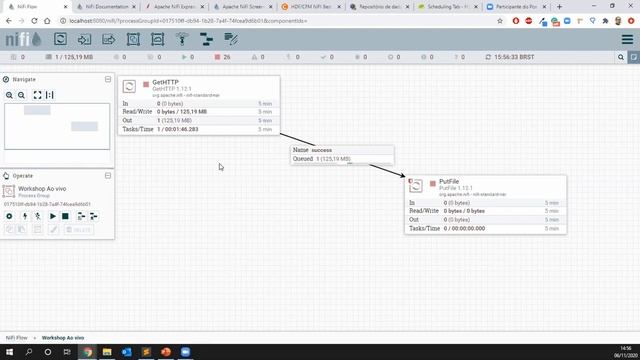This screenshot has height=360, width=640.
Task: Stop the process group with stop button
Action: [x=65, y=216]
